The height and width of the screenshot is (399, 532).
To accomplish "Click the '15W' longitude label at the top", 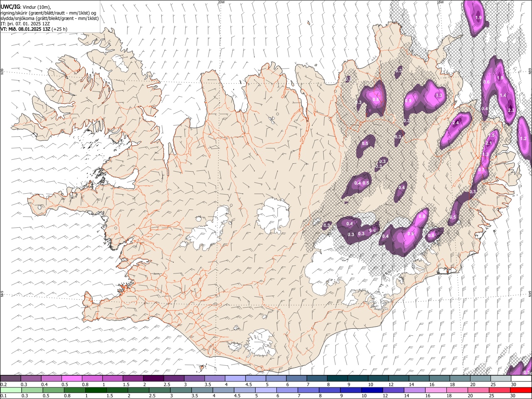I will (440, 2).
